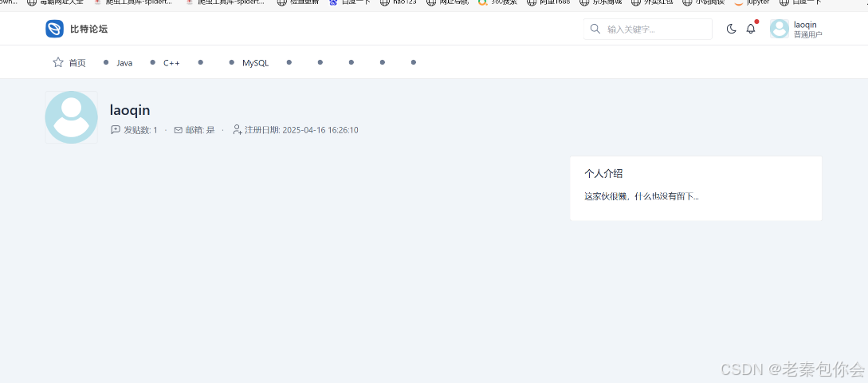Open the C++ board tab
The width and height of the screenshot is (868, 383).
coord(171,62)
